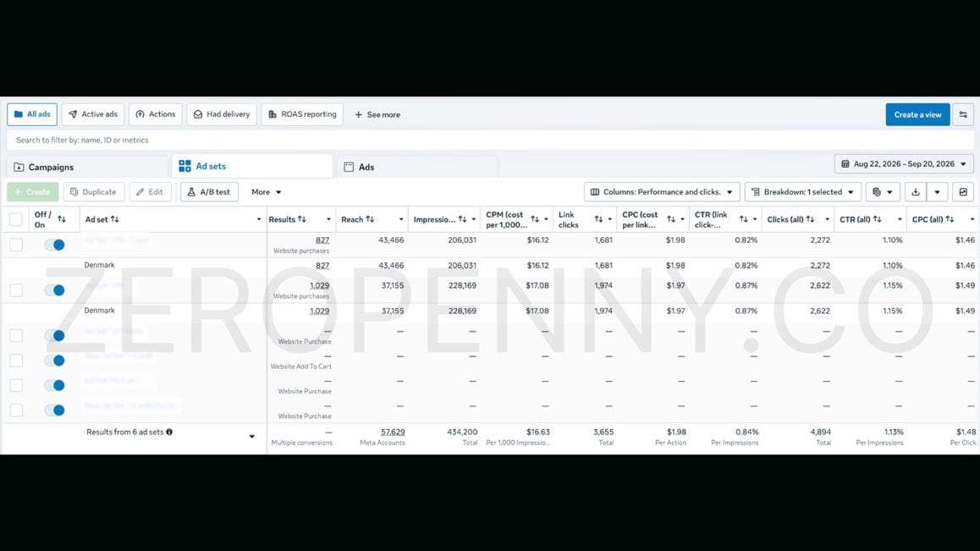Select the checkbox for the 827 results ad set
Screen dimensions: 980x551
tap(15, 245)
